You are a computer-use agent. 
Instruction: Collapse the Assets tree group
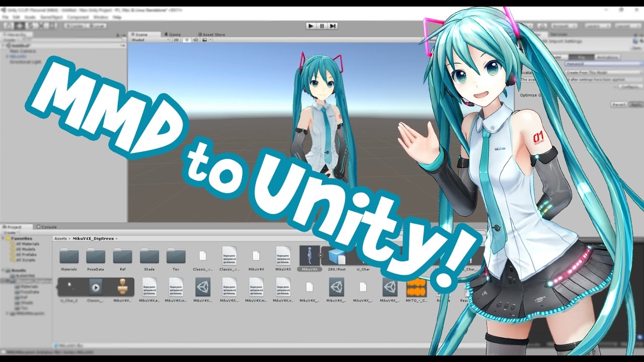coord(4,270)
